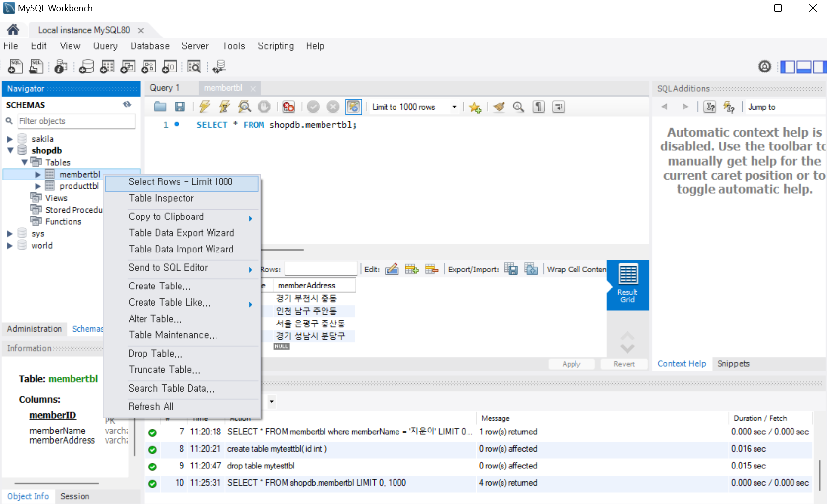827x504 pixels.
Task: Open the output type dropdown arrow
Action: click(x=271, y=401)
